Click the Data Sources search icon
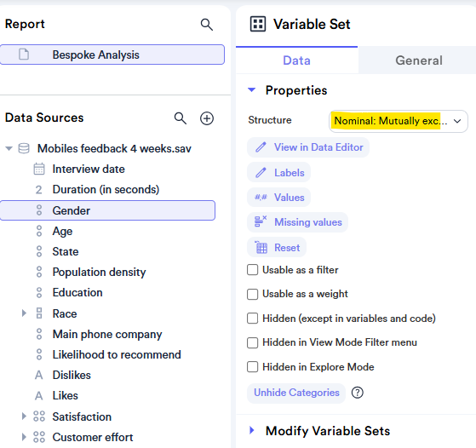 (x=180, y=118)
